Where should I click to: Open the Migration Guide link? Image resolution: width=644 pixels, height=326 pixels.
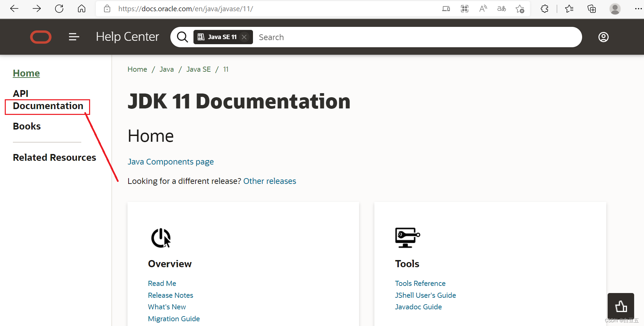point(174,319)
